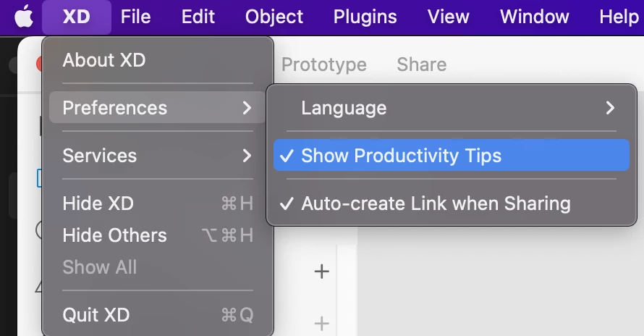The image size is (644, 336).
Task: Expand the Services submenu
Action: tap(157, 156)
